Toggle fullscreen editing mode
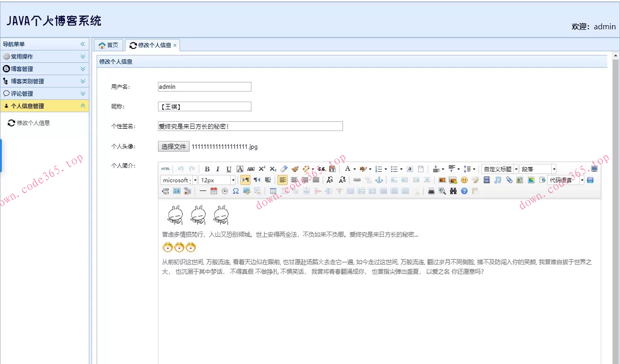The height and width of the screenshot is (364, 620). click(595, 168)
